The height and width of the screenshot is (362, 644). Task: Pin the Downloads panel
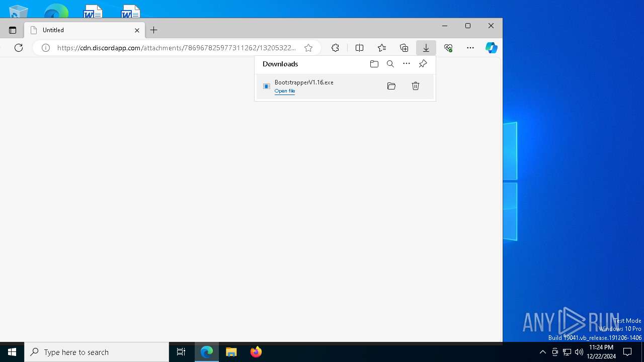click(x=423, y=64)
